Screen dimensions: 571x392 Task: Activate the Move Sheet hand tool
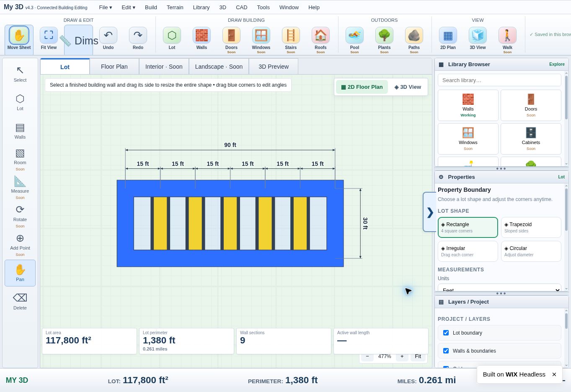point(19,39)
